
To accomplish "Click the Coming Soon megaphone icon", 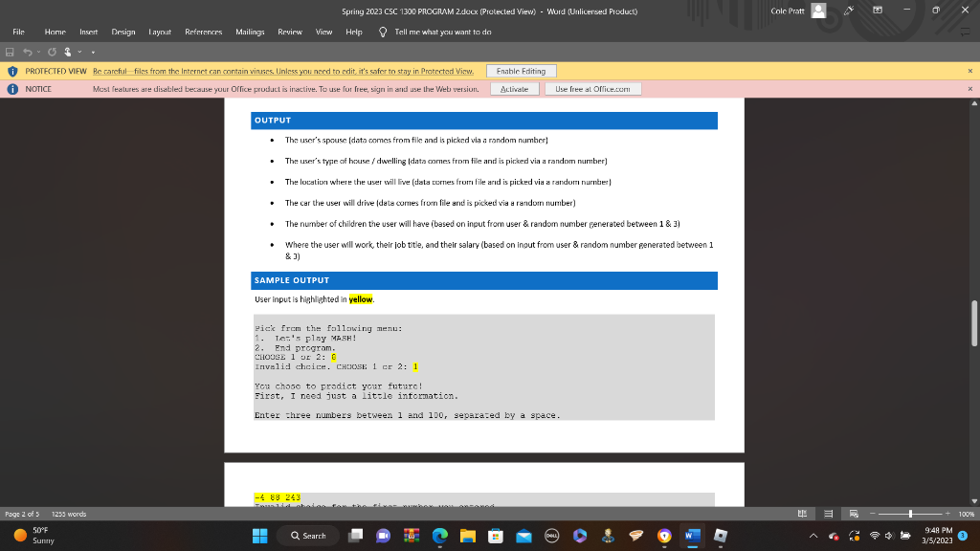I will pos(849,11).
